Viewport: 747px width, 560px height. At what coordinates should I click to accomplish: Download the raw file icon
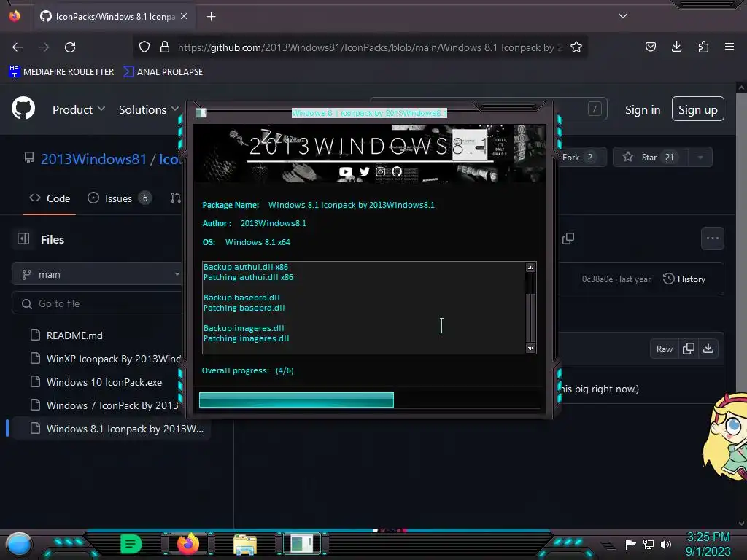(708, 349)
